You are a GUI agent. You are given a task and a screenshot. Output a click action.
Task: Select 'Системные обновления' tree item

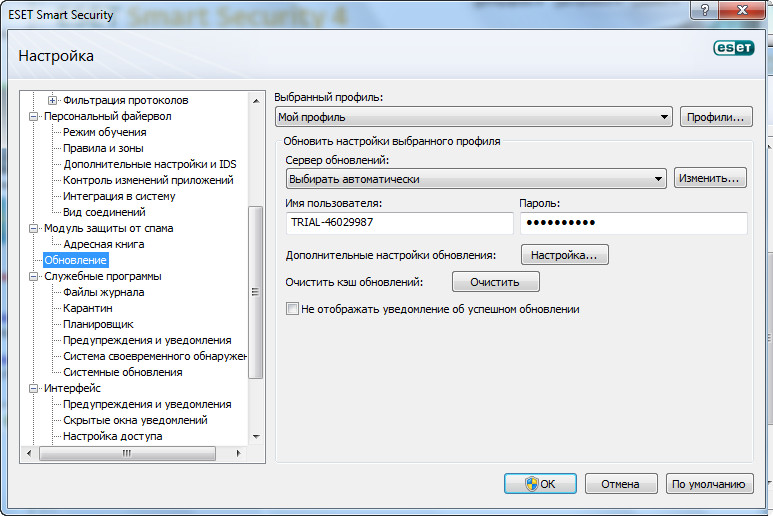pyautogui.click(x=123, y=372)
